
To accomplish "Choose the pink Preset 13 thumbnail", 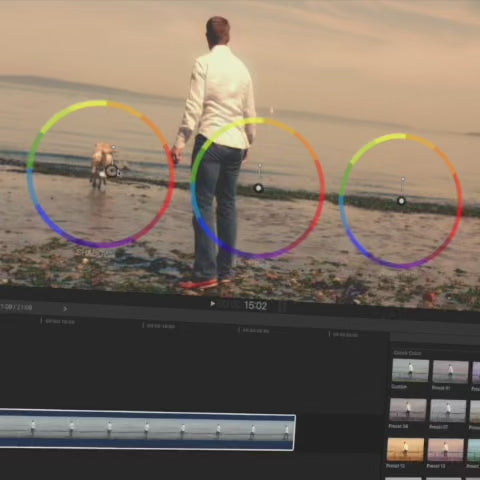I will tap(446, 450).
